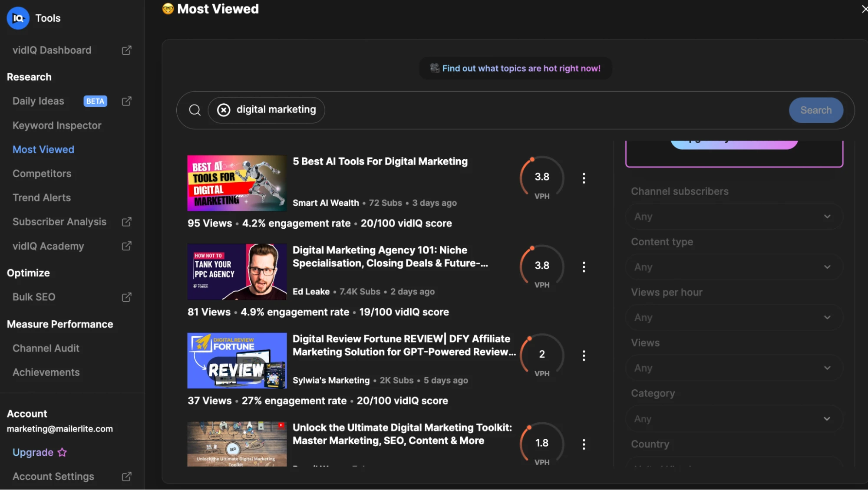Select Most Viewed menu item
The image size is (868, 490).
[x=43, y=150]
